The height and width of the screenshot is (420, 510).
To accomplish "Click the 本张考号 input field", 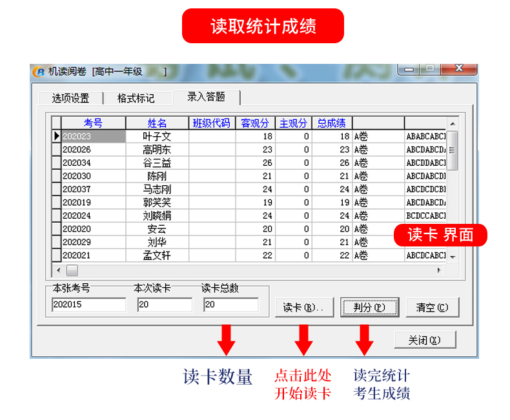I will tap(88, 305).
